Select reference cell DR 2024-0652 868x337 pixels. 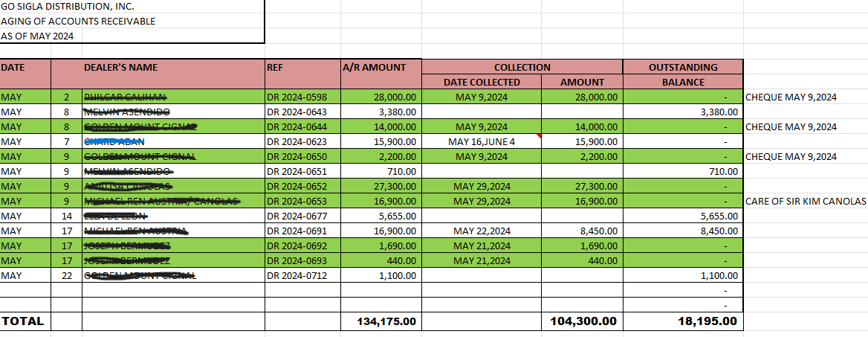tap(302, 186)
